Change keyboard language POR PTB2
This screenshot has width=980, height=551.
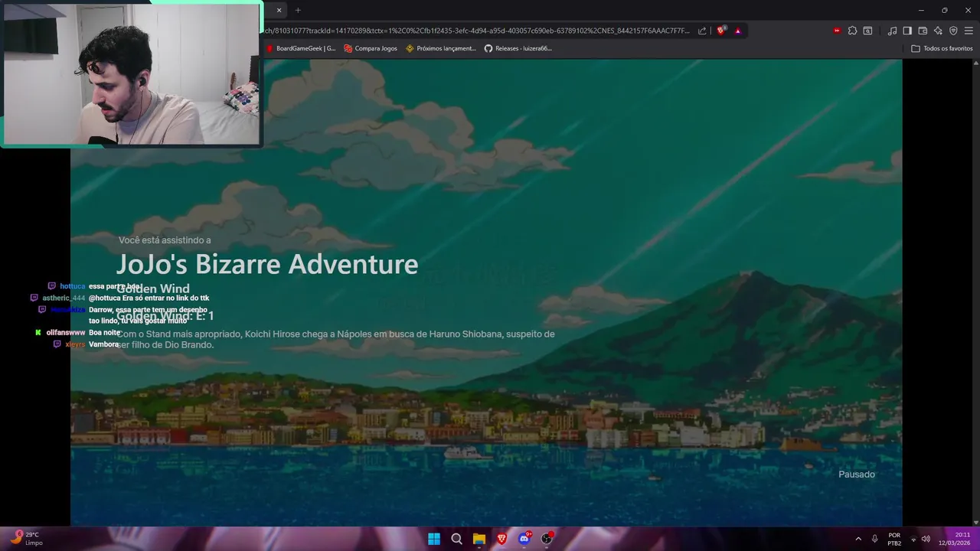click(x=894, y=539)
